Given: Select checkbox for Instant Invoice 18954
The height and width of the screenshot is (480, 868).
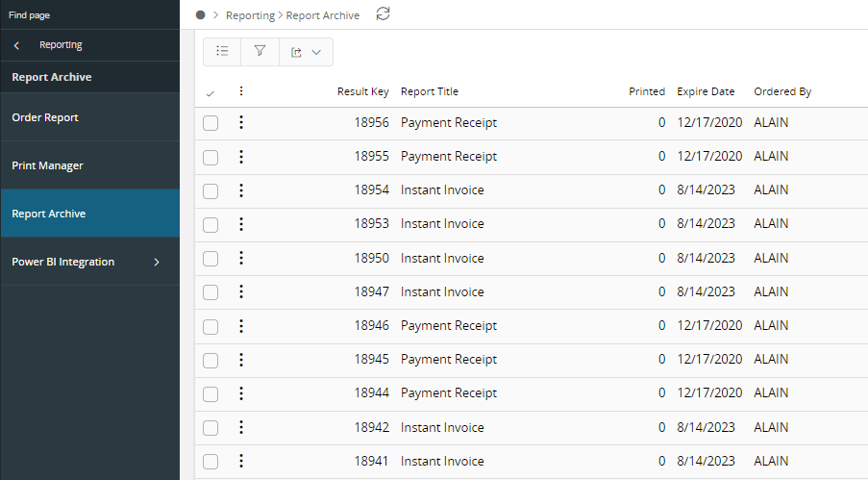Looking at the screenshot, I should 211,190.
